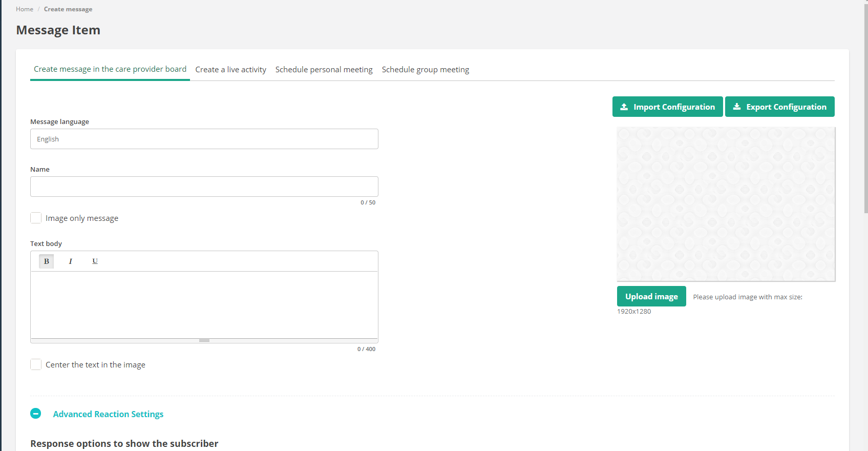868x451 pixels.
Task: Click the text body resize handle
Action: [204, 341]
